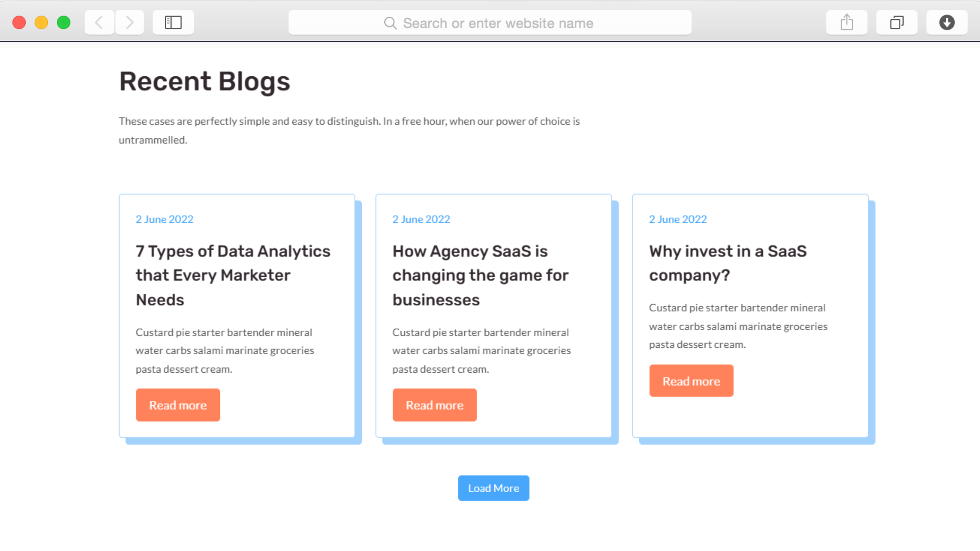Click the green fullscreen window button
This screenshot has height=551, width=980.
coord(64,22)
